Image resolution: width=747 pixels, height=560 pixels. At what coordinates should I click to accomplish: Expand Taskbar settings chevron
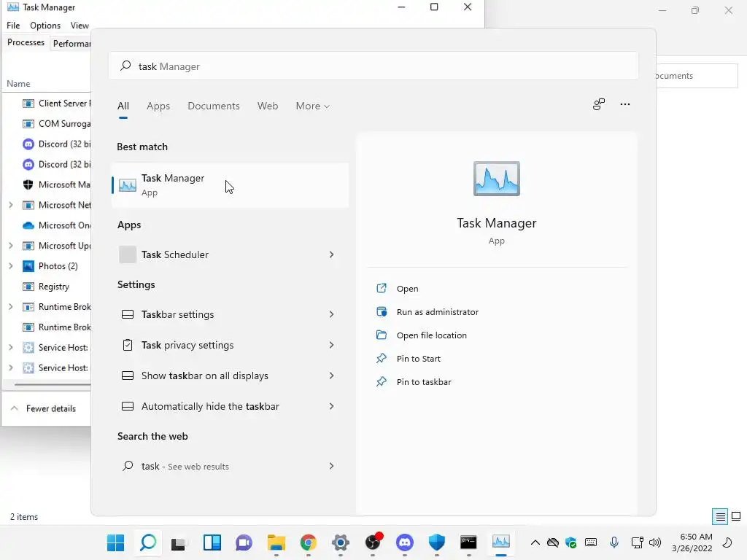click(x=332, y=314)
